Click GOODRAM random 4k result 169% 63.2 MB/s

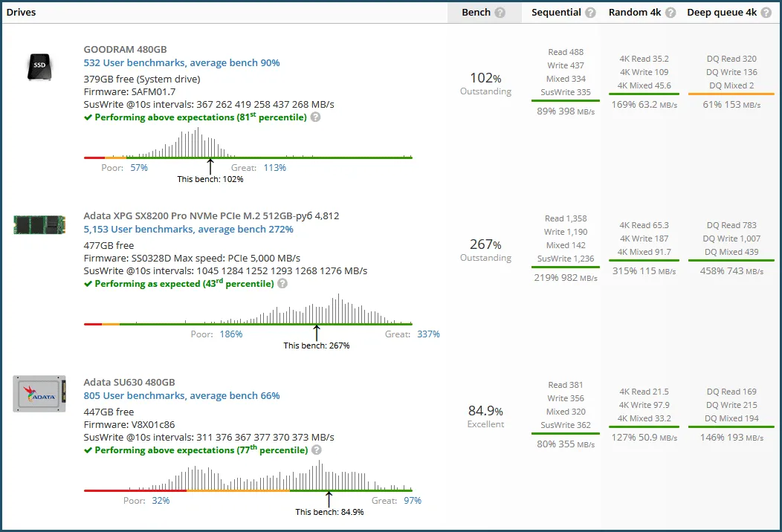[x=644, y=105]
